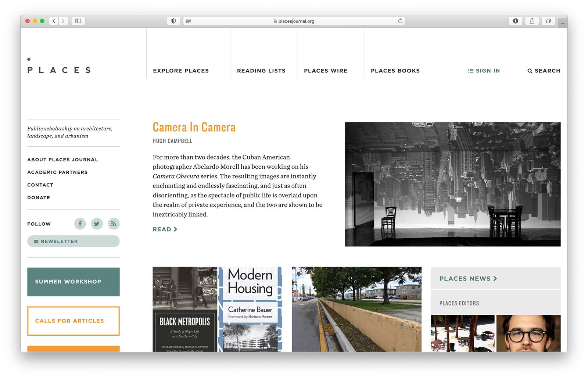The width and height of the screenshot is (588, 379).
Task: Toggle the Safari sidebar button
Action: pyautogui.click(x=78, y=21)
